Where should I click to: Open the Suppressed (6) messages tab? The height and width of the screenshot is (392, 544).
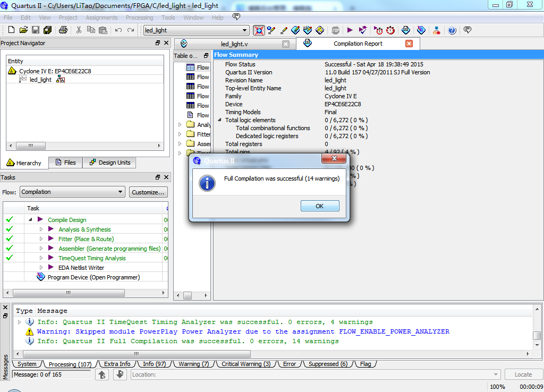[328, 364]
